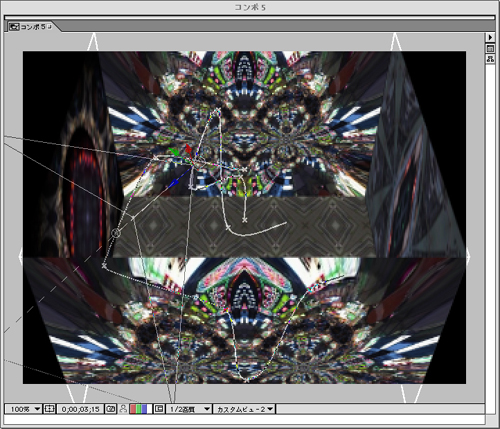The image size is (500, 429).
Task: Select the circled point-of-interest marker on the path
Action: point(116,233)
